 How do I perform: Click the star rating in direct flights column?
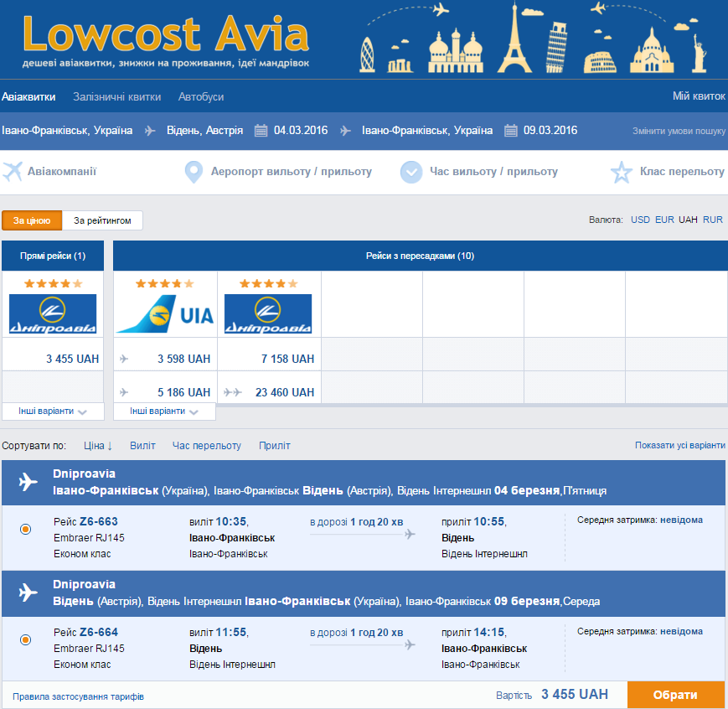(x=54, y=283)
